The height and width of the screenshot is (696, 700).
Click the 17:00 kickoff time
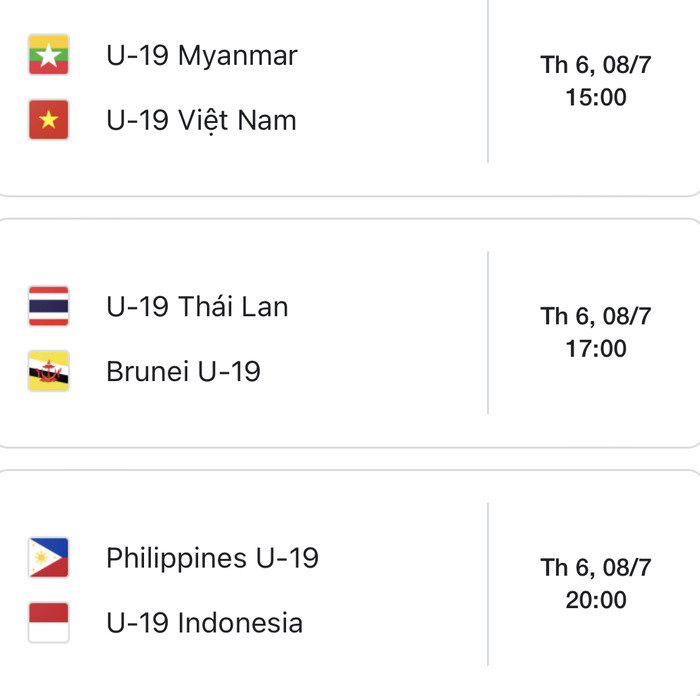(x=596, y=349)
